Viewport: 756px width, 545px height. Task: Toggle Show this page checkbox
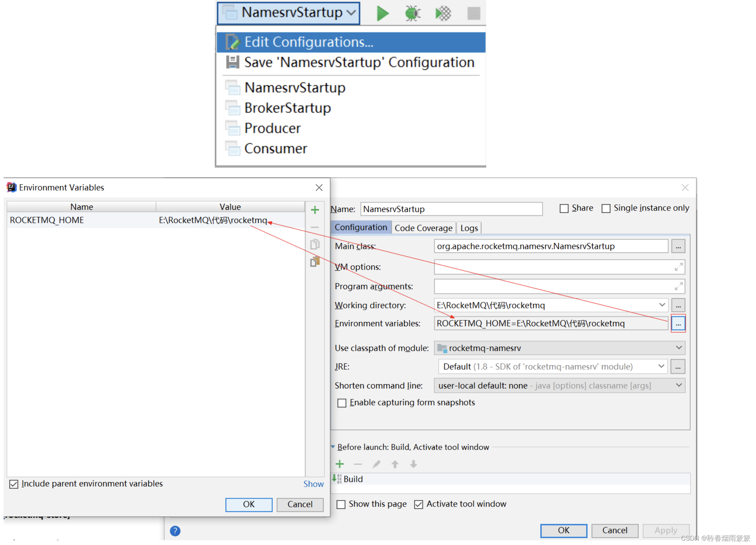[x=341, y=504]
